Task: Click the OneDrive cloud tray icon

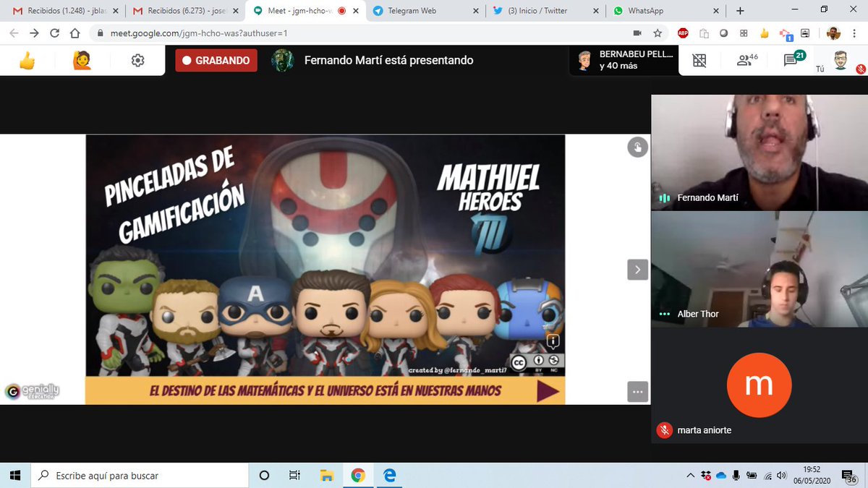Action: [721, 475]
